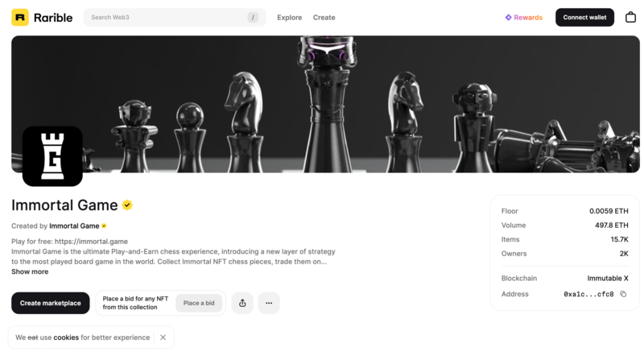Click the Immortal Game rook avatar

coord(52,156)
